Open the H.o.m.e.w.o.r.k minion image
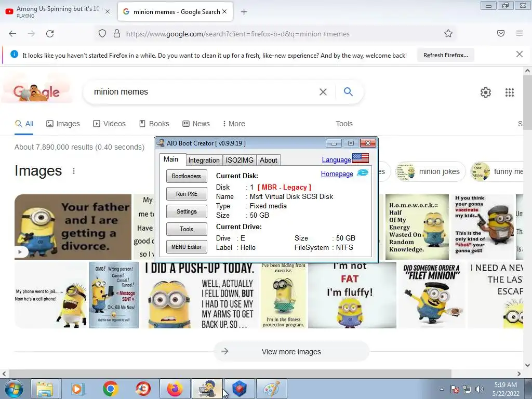532x399 pixels. pyautogui.click(x=417, y=227)
